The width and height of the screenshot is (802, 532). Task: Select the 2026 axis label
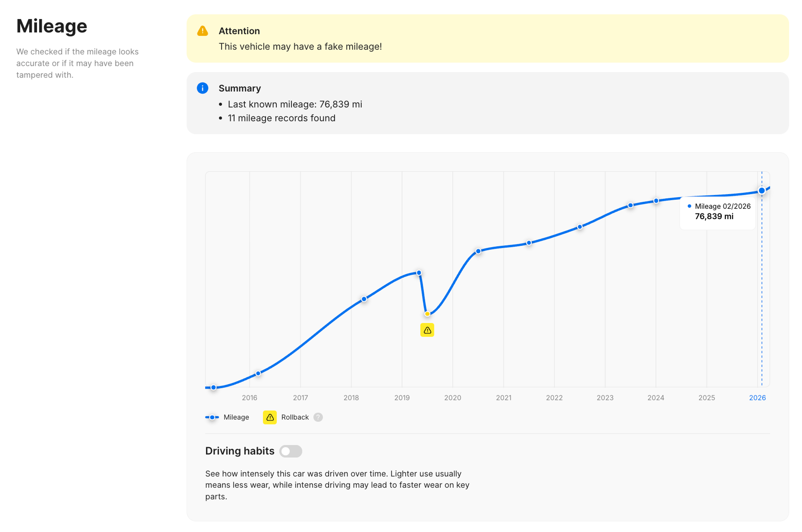pos(758,398)
